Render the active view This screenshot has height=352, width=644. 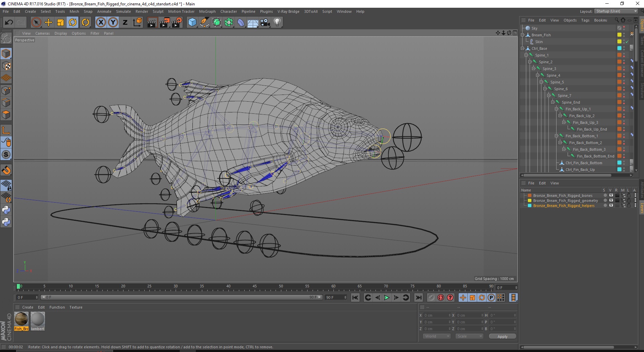tap(152, 23)
